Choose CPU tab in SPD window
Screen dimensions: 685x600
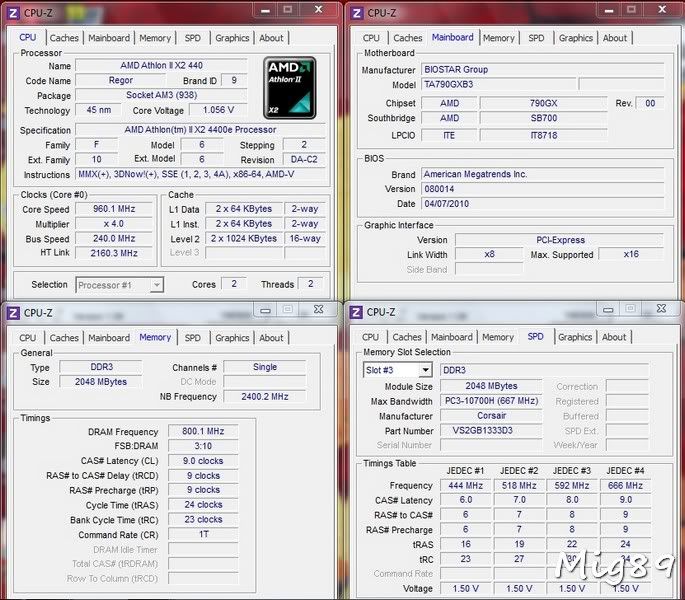[x=370, y=337]
